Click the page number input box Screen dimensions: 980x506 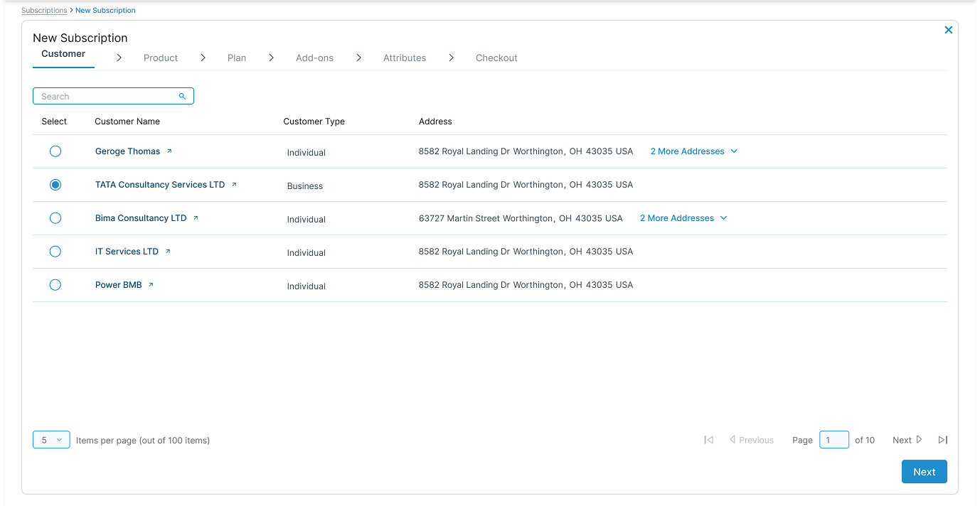pyautogui.click(x=834, y=440)
